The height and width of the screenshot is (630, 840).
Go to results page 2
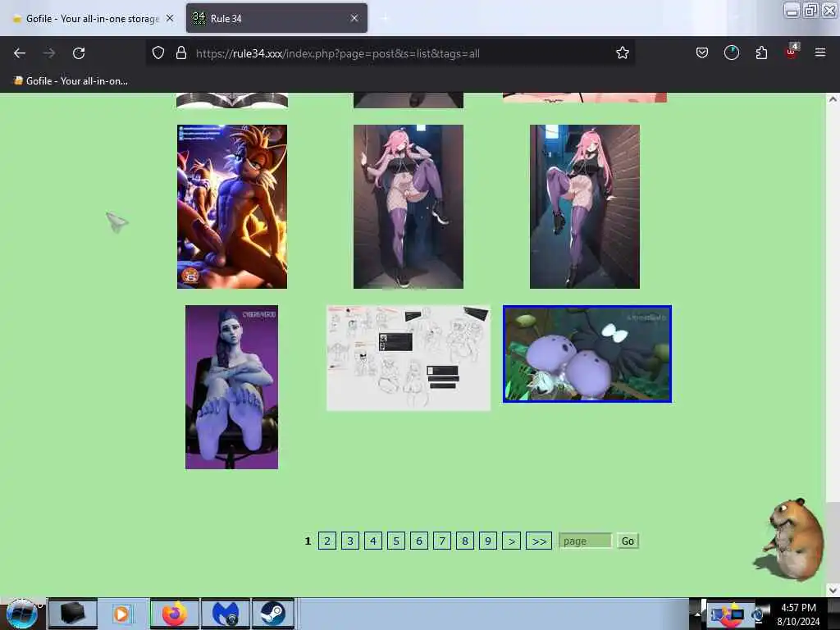click(326, 541)
